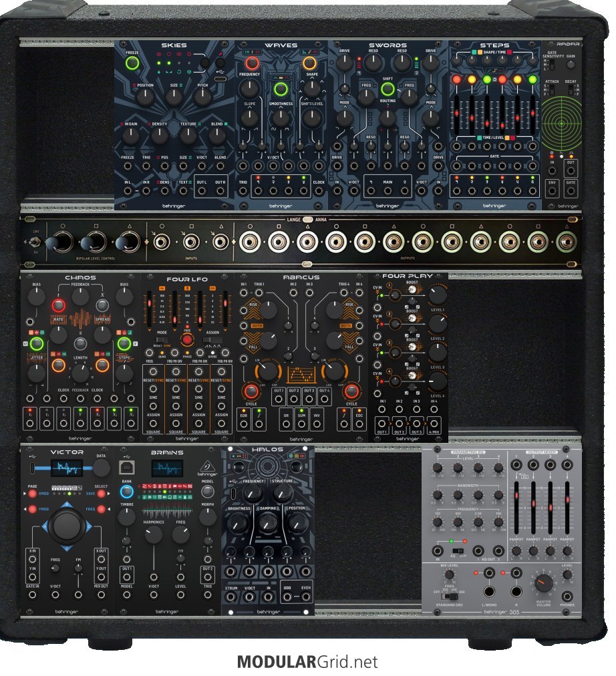The image size is (616, 676).
Task: Select the first input jack on Lange Anna
Action: pyautogui.click(x=162, y=242)
